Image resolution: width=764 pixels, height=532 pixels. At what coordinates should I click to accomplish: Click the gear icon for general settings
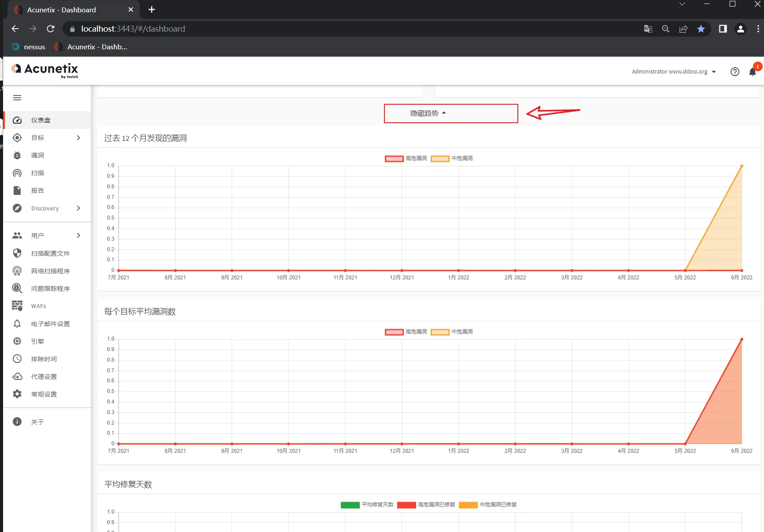(17, 394)
